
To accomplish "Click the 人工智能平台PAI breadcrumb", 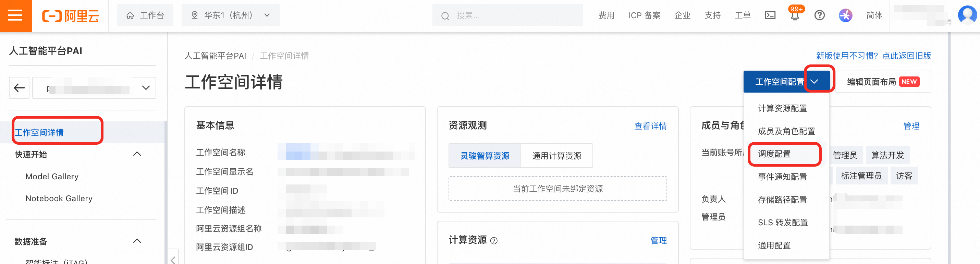I will [x=215, y=56].
